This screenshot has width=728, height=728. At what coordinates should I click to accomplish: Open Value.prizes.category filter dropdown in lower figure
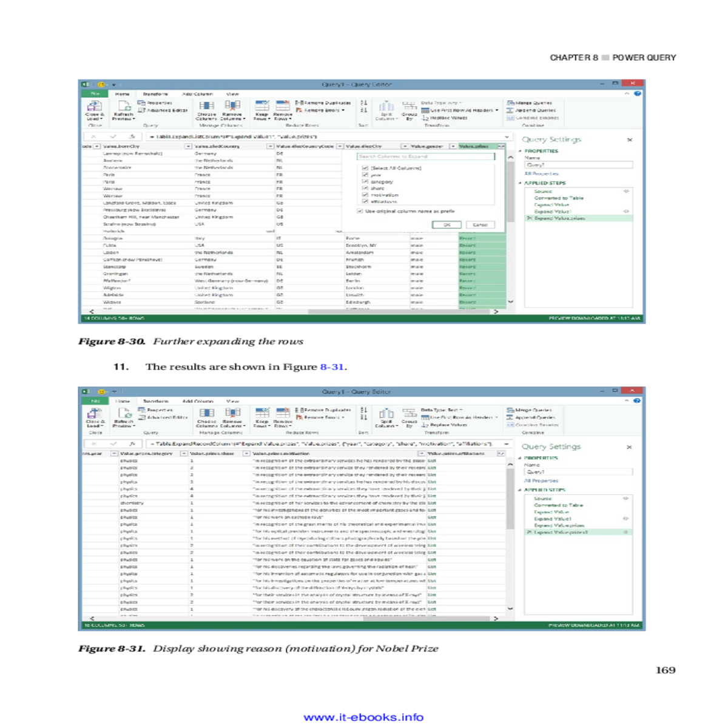(184, 453)
